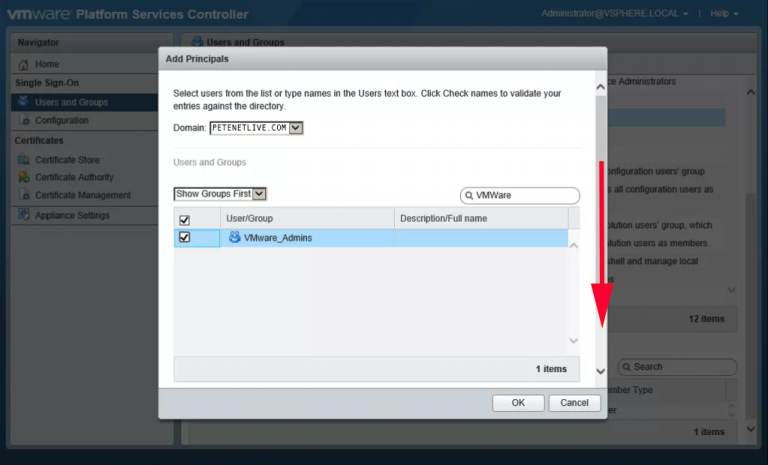
Task: Open the Administrator@VSPHERE.LOCAL user menu
Action: coord(614,14)
